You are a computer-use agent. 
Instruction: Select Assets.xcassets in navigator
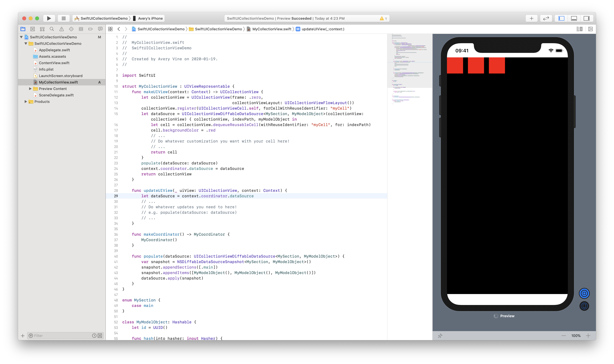52,56
